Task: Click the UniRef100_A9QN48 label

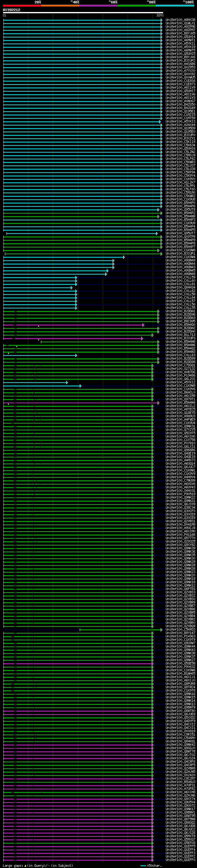Action: [x=180, y=274]
